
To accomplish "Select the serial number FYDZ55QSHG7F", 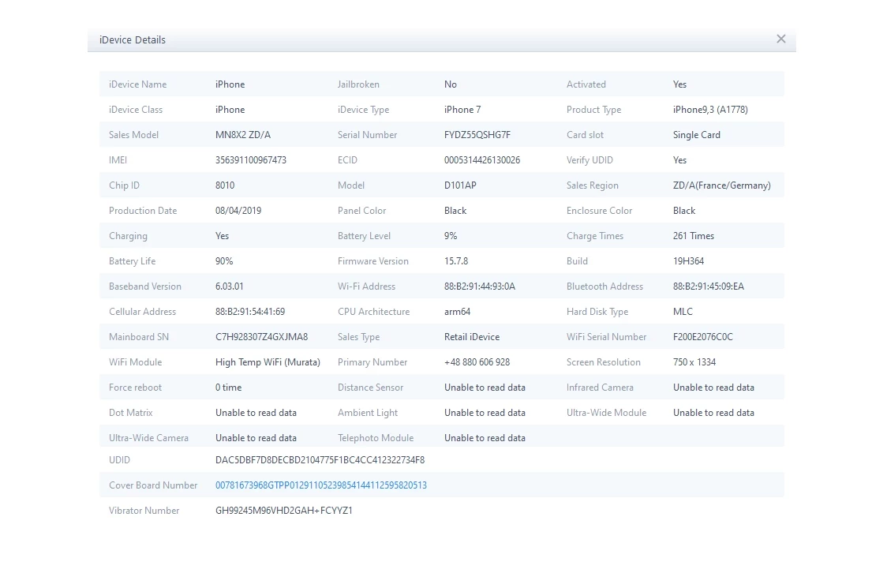I will 477,135.
